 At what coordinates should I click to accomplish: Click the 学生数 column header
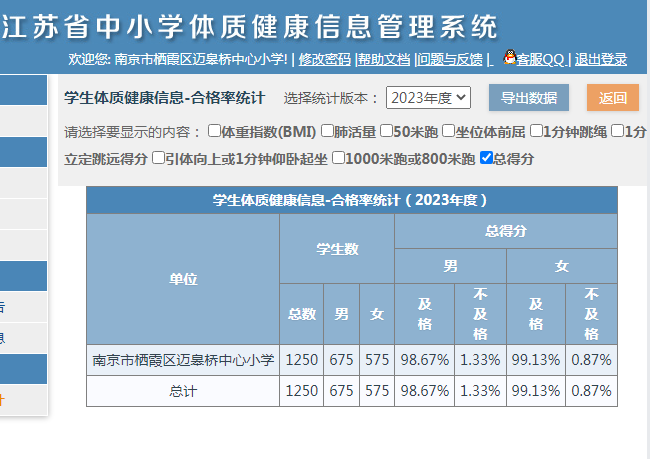(x=337, y=249)
